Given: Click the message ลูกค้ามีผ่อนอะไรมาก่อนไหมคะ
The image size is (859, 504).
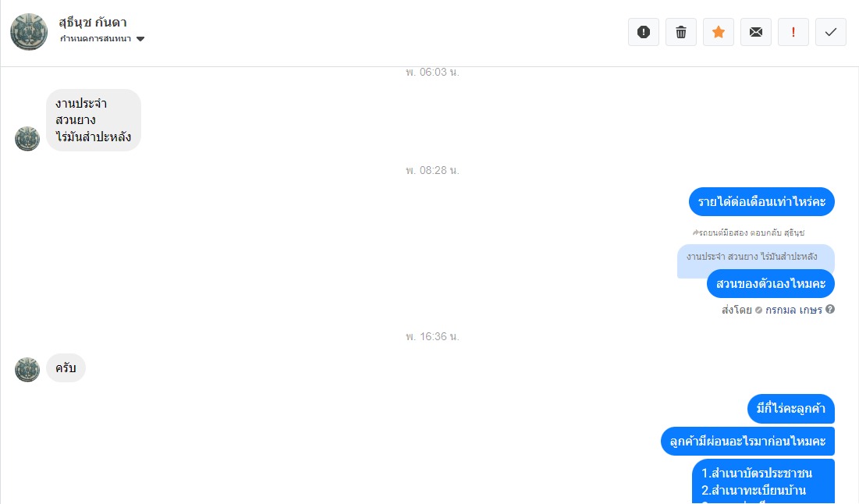Looking at the screenshot, I should coord(747,441).
